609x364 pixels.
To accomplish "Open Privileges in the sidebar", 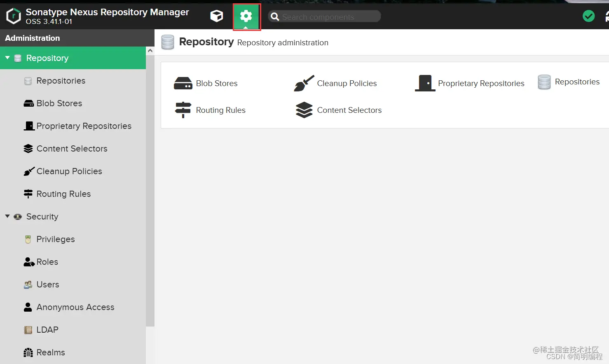I will tap(73, 239).
